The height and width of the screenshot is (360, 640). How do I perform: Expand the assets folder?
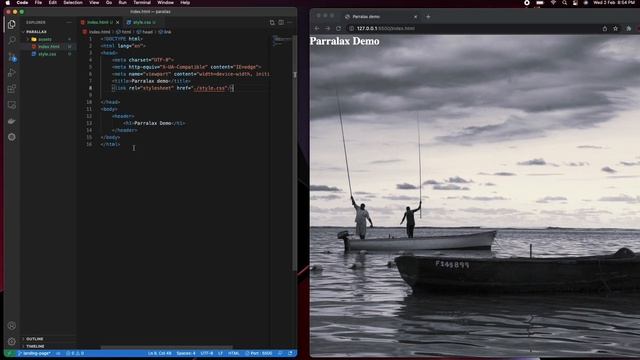(44, 39)
